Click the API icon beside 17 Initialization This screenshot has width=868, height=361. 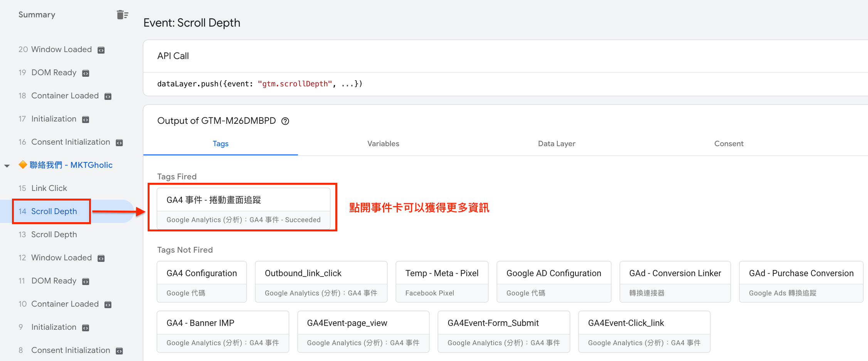click(x=86, y=120)
